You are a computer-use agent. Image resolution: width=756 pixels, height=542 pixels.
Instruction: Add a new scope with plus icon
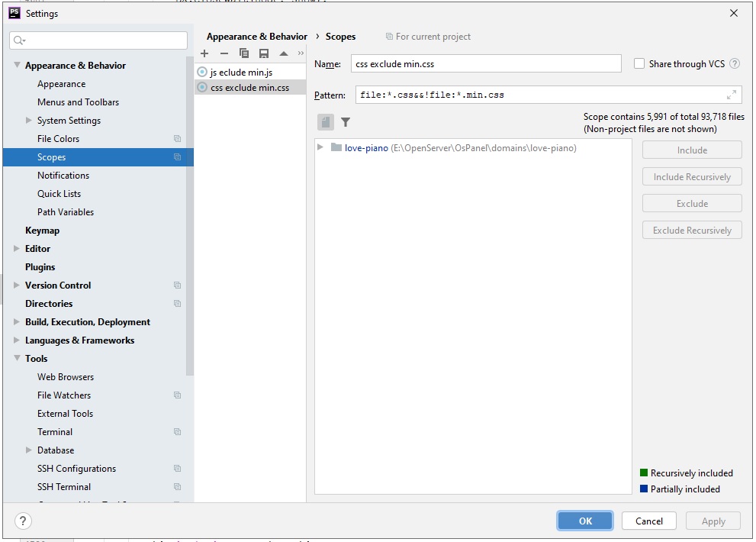pos(204,53)
